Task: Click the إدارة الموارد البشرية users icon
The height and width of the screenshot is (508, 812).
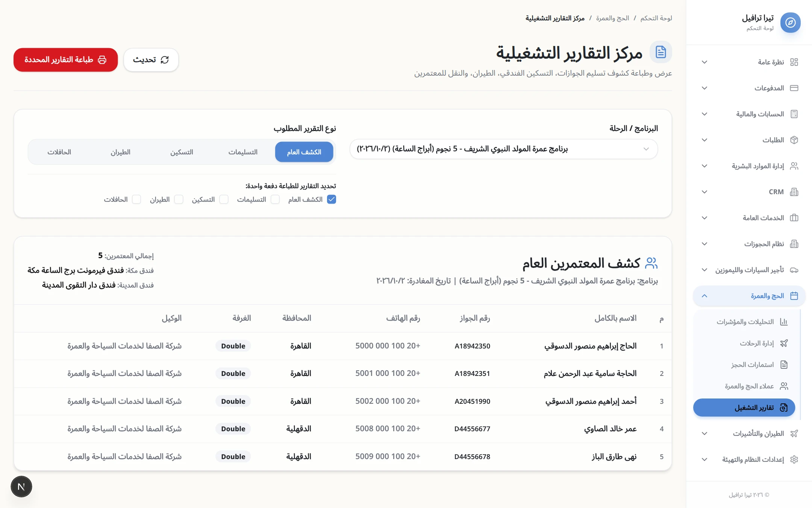Action: (794, 166)
